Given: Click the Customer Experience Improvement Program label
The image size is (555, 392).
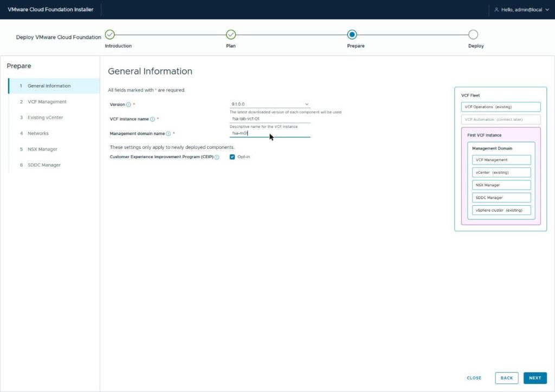Looking at the screenshot, I should tap(162, 157).
